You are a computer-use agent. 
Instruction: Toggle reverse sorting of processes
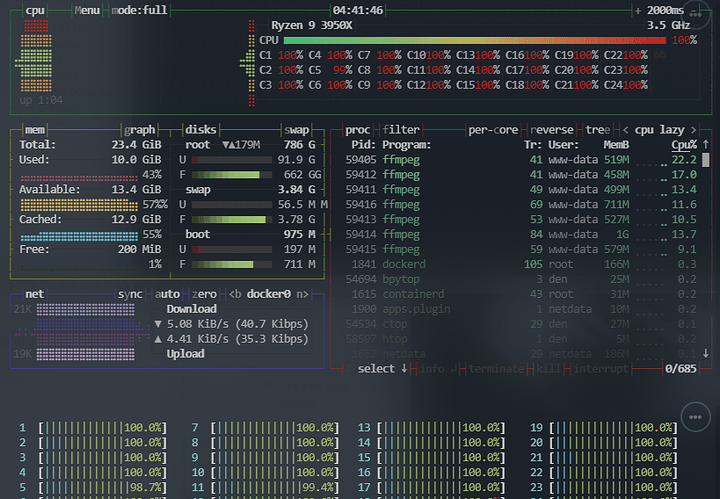click(552, 130)
